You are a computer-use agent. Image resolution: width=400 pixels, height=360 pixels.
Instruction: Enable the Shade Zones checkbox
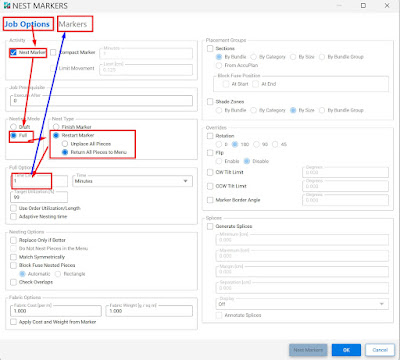[x=210, y=102]
